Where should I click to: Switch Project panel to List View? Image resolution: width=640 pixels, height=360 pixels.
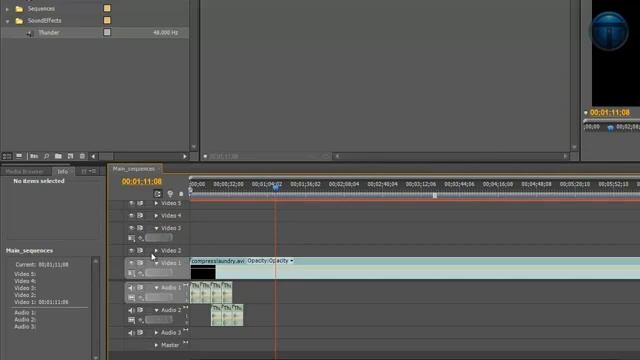coord(7,156)
